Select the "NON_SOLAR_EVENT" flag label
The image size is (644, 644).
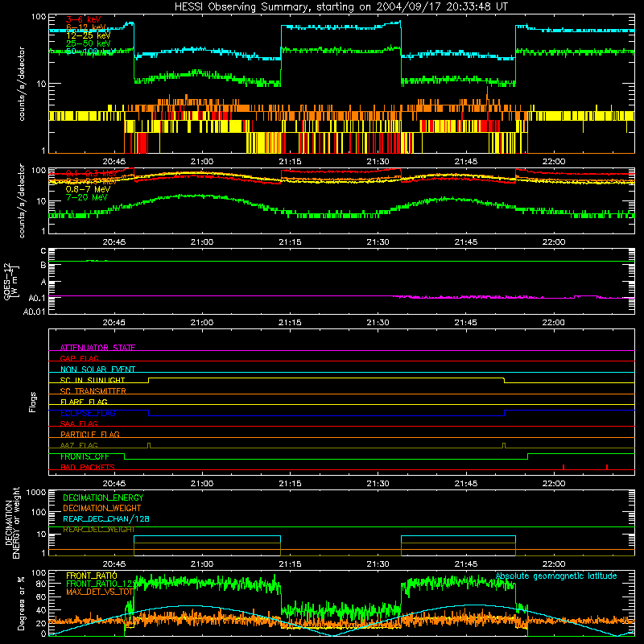[97, 369]
